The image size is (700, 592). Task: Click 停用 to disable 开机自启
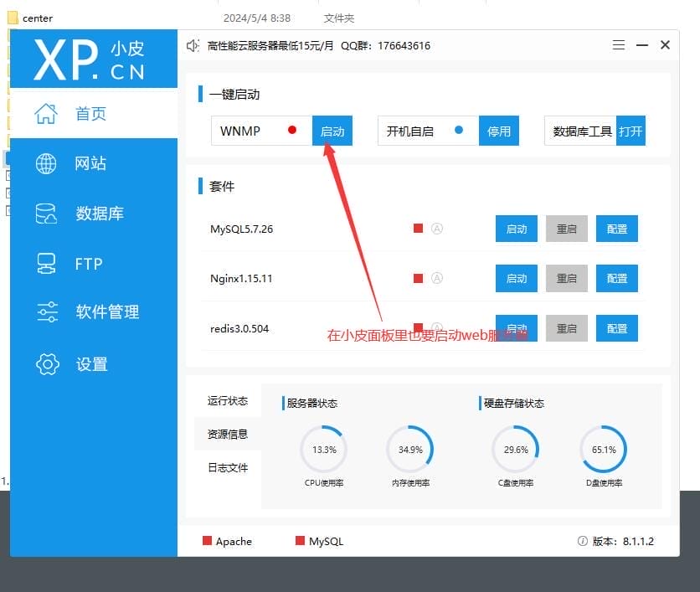tap(499, 130)
